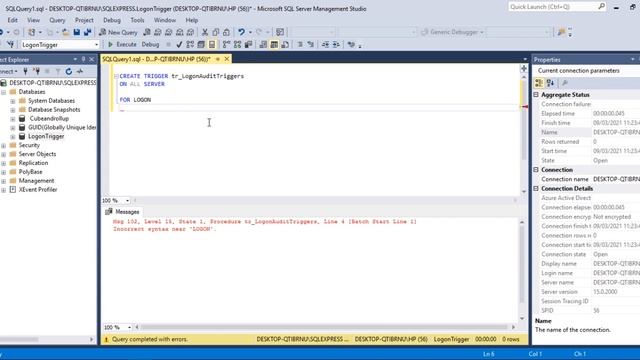Open the Tools menu
The width and height of the screenshot is (640, 360).
pyautogui.click(x=137, y=20)
